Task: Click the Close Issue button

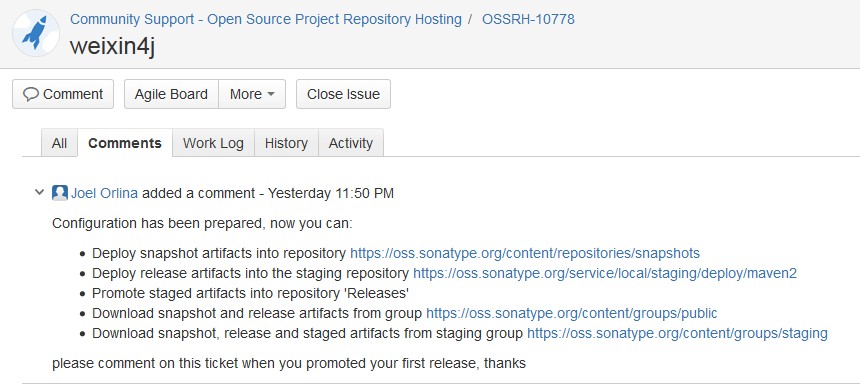Action: [x=343, y=94]
